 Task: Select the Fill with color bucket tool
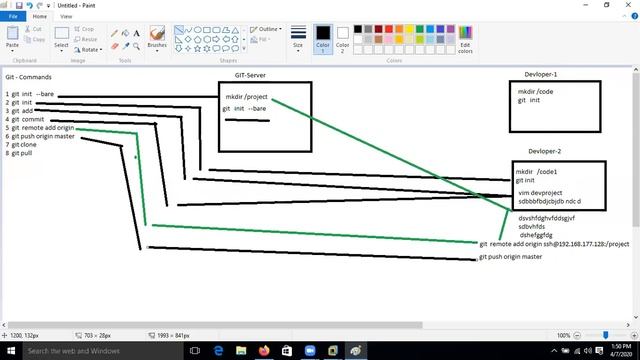[126, 33]
